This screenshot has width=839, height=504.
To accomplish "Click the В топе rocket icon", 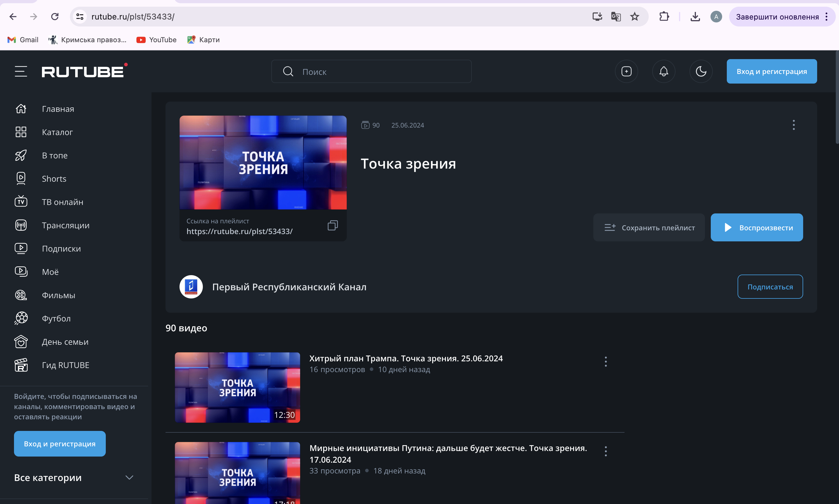I will pyautogui.click(x=21, y=155).
